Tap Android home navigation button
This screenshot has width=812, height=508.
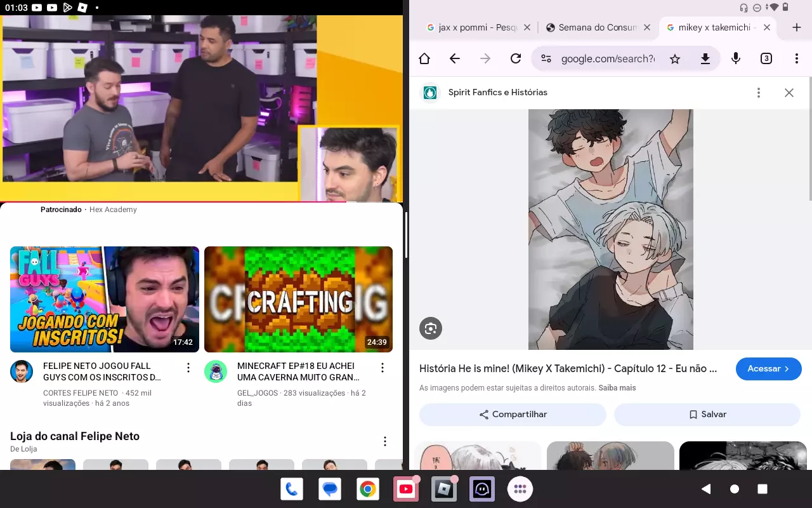tap(735, 489)
